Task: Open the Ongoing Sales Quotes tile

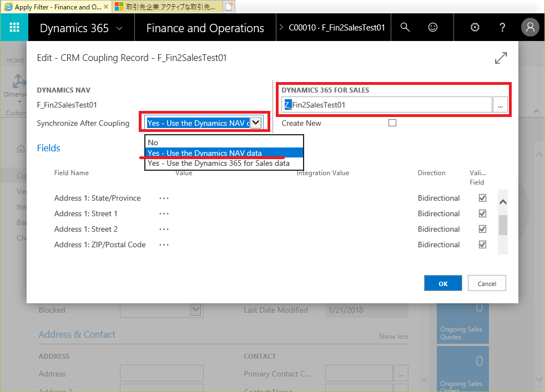Action: tap(463, 324)
